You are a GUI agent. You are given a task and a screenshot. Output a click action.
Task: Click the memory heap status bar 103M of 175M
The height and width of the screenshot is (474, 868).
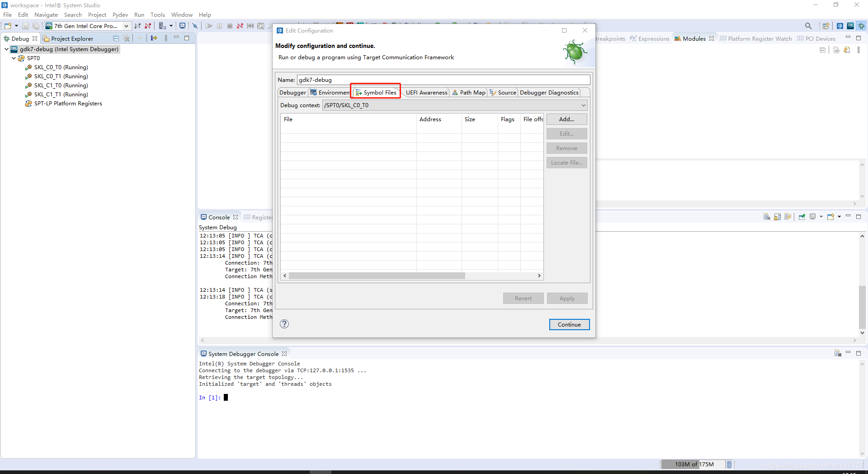(x=693, y=464)
